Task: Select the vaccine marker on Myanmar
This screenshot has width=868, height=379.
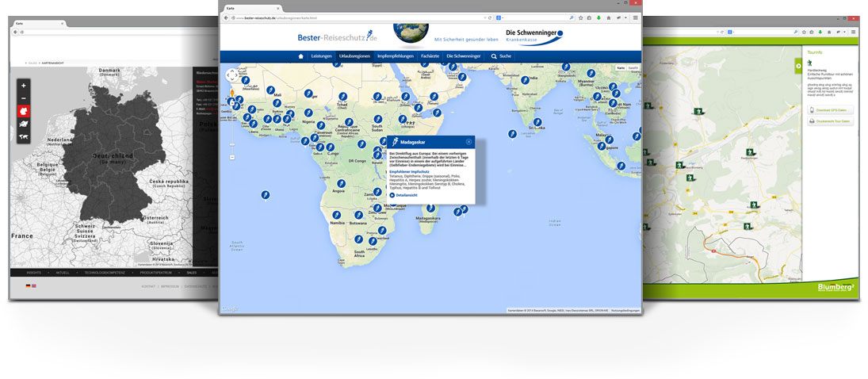Action: point(591,73)
